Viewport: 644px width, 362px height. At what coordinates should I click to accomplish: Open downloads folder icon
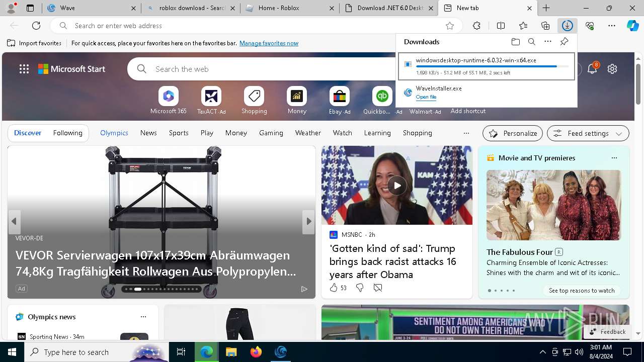tap(515, 42)
